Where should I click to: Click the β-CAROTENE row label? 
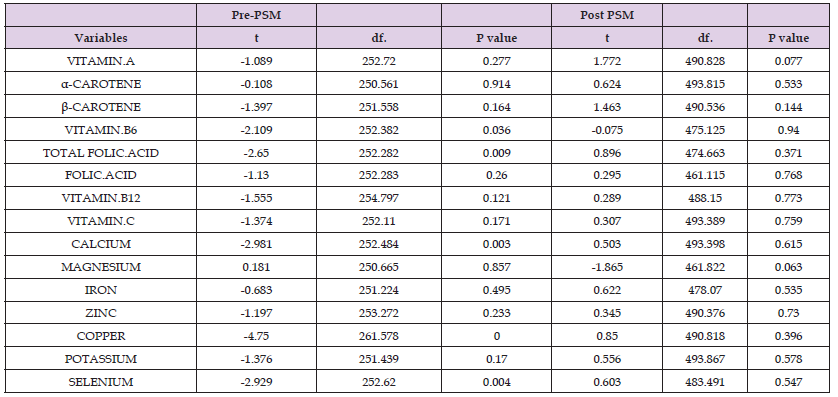[101, 107]
